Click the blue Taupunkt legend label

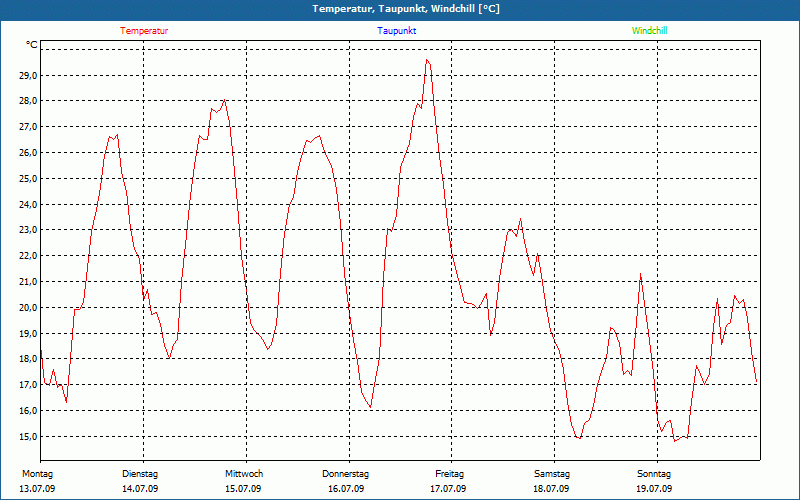click(397, 31)
